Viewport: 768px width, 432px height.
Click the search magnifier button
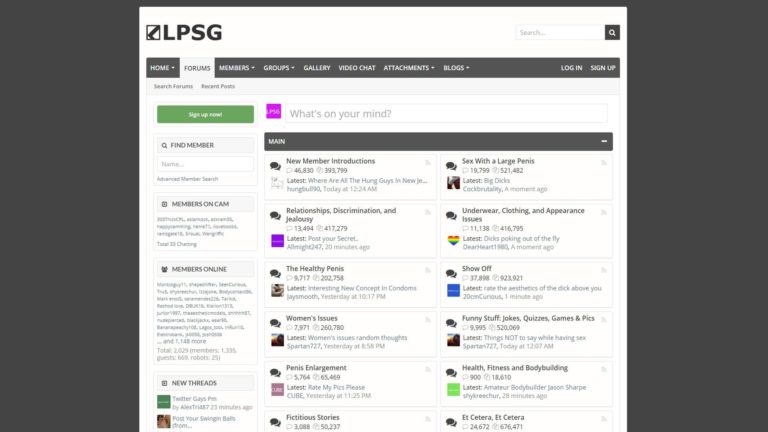(x=612, y=32)
